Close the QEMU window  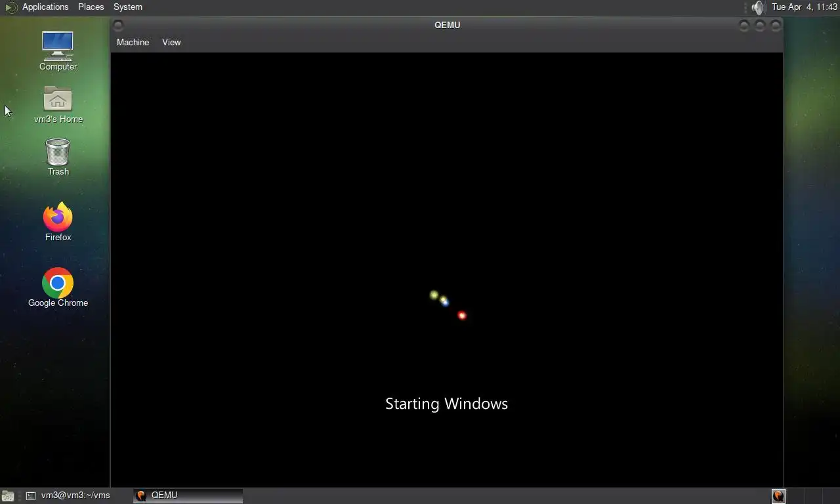(775, 26)
